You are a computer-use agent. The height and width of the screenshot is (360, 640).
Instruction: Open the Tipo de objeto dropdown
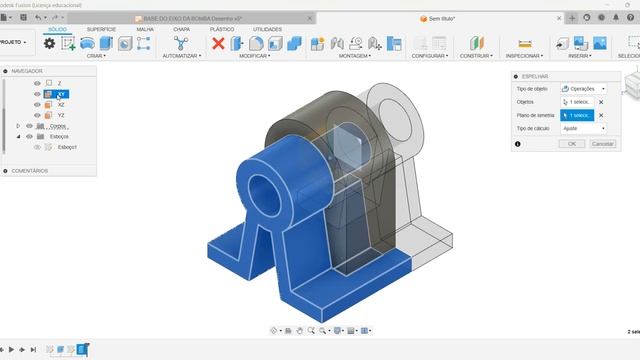(583, 89)
